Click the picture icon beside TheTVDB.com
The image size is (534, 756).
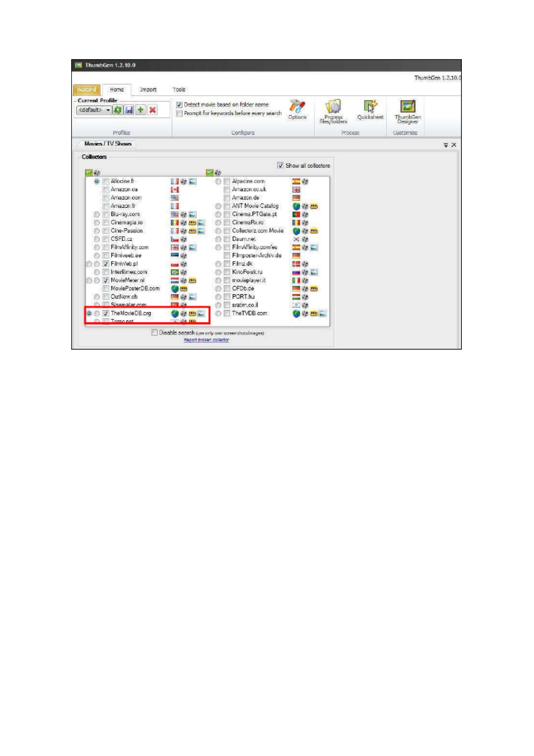pyautogui.click(x=322, y=314)
